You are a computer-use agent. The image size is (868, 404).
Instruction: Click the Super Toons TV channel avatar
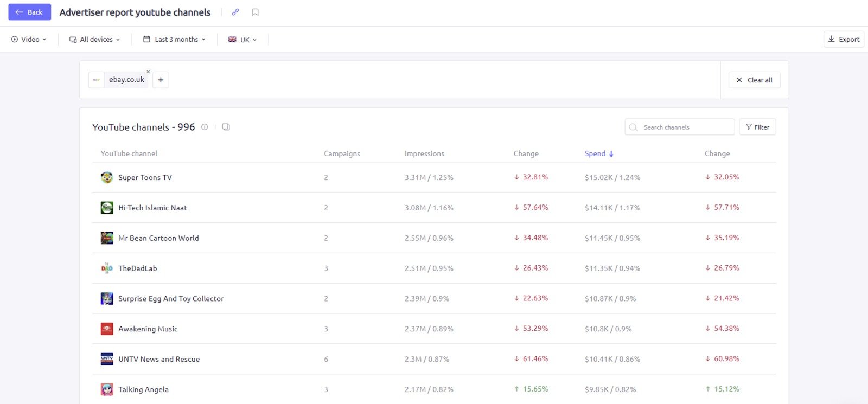click(x=107, y=177)
